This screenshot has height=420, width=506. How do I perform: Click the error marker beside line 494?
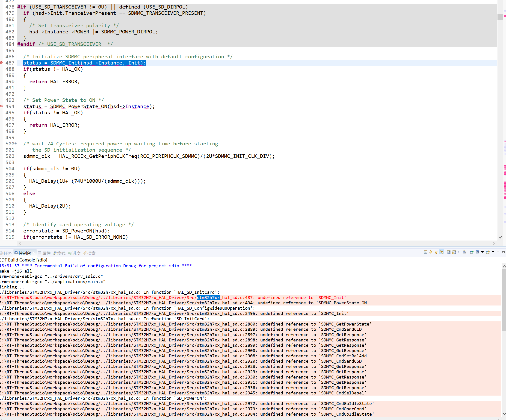click(x=2, y=106)
